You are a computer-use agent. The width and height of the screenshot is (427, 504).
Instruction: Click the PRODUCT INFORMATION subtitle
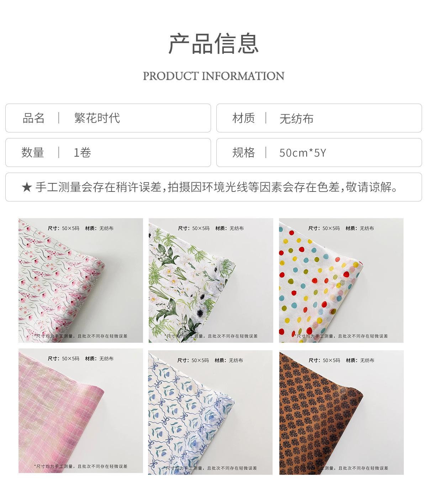(x=213, y=76)
